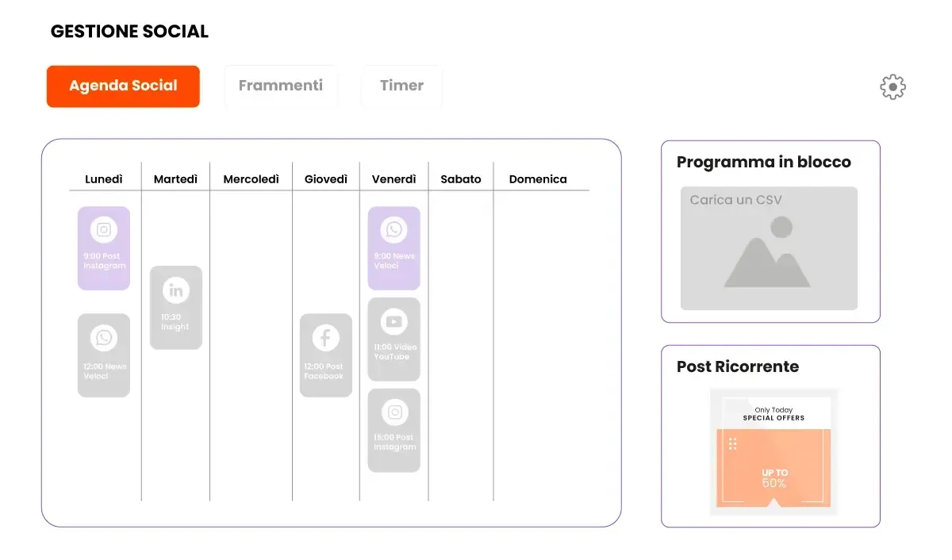Image resolution: width=952 pixels, height=560 pixels.
Task: Open the special offers post thumbnail
Action: coord(773,452)
